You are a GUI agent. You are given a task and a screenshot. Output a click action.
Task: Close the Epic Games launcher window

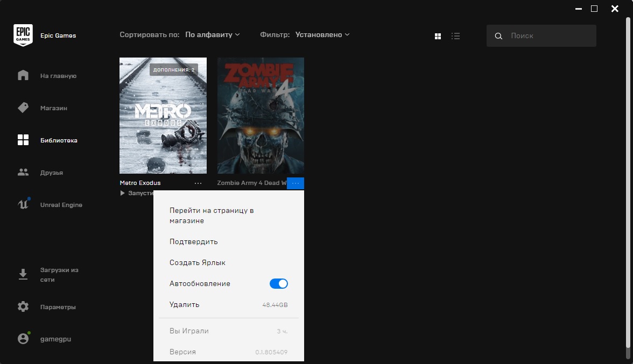coord(615,9)
